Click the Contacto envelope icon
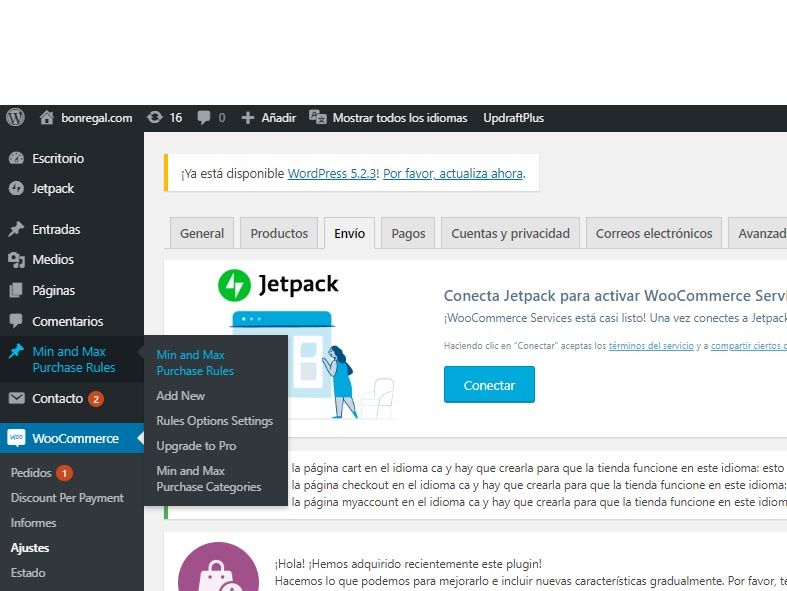 pyautogui.click(x=16, y=398)
